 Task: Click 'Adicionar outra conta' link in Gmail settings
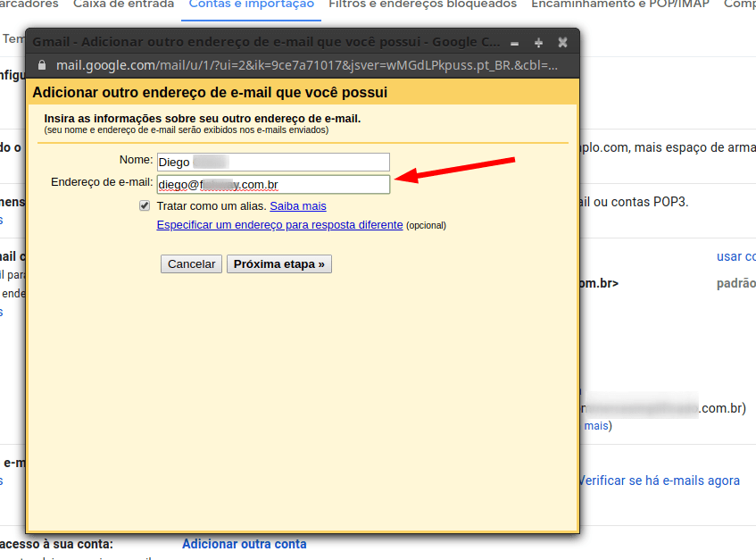pos(244,544)
